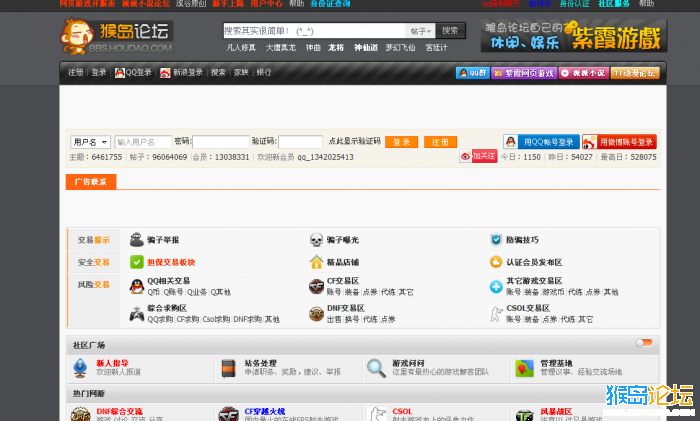Open the 社区服务 top link
The width and height of the screenshot is (700, 421).
(614, 4)
